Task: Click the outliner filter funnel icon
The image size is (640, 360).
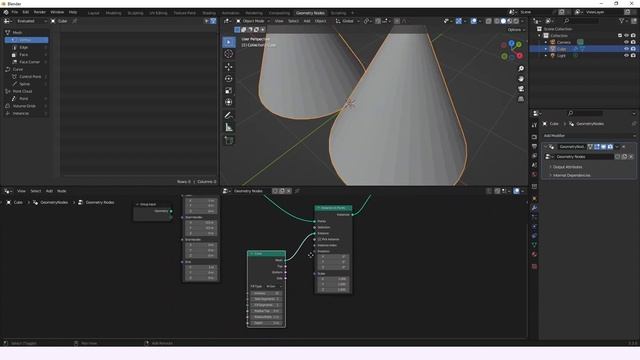Action: [621, 21]
